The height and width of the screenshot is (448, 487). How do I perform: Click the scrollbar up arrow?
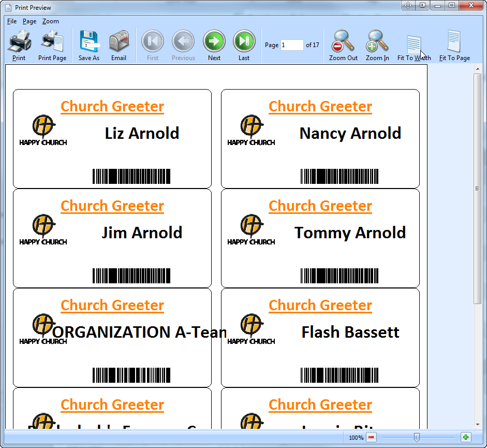point(477,69)
